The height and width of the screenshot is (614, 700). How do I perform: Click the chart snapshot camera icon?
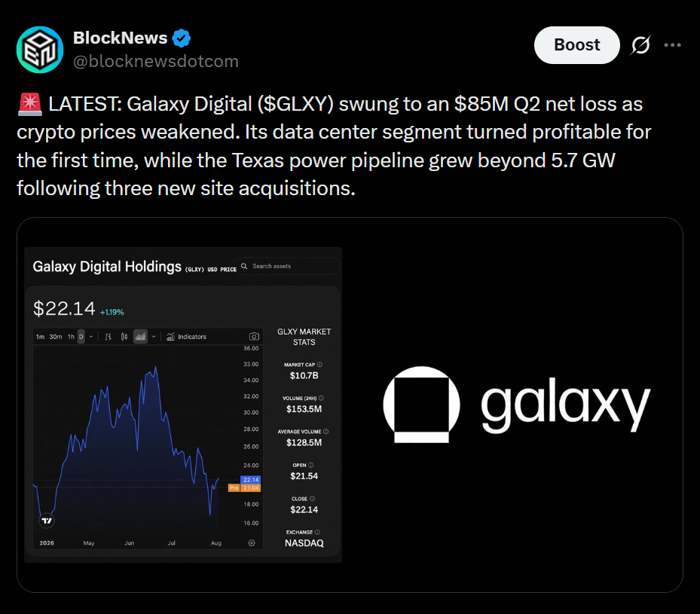(254, 337)
